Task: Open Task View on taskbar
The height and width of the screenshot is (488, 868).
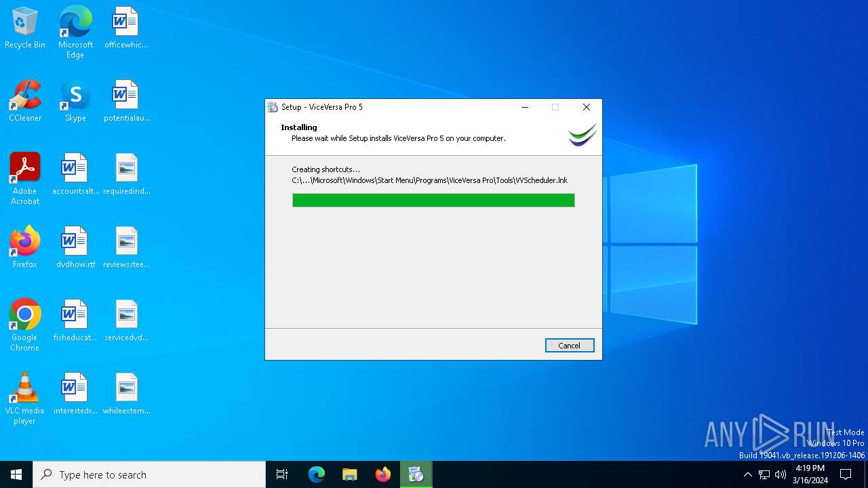Action: pos(282,474)
